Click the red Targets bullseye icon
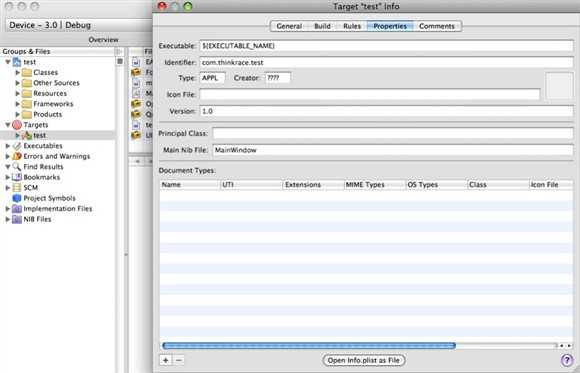This screenshot has width=580, height=373. pyautogui.click(x=17, y=125)
